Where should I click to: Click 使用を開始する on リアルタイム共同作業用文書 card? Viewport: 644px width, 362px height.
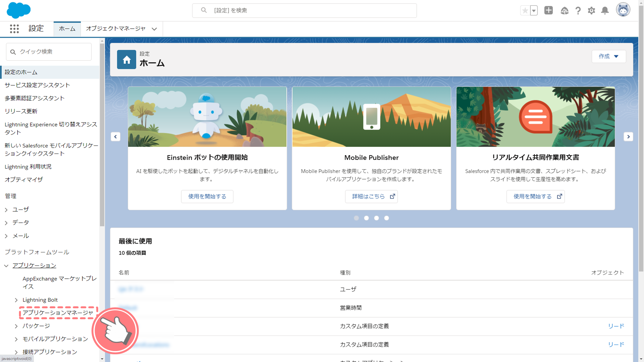tap(535, 196)
